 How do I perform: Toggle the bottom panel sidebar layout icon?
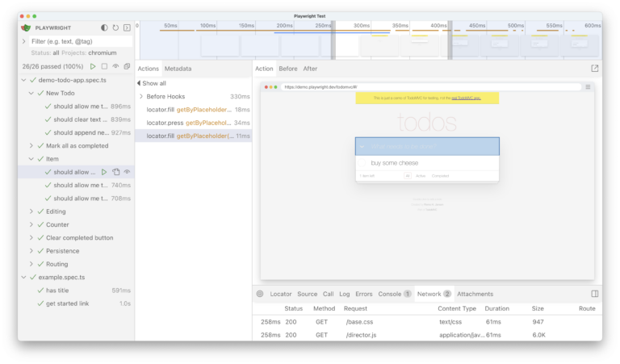(x=595, y=294)
